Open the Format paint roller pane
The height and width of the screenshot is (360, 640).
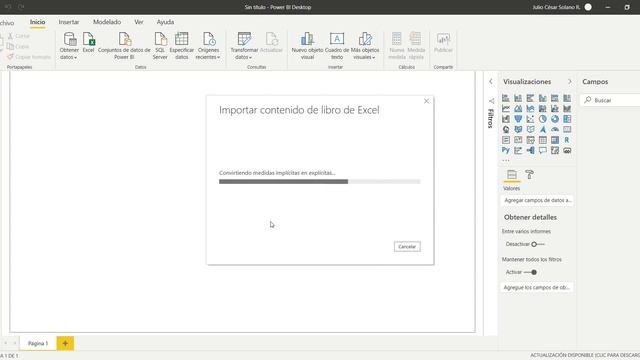click(x=529, y=175)
